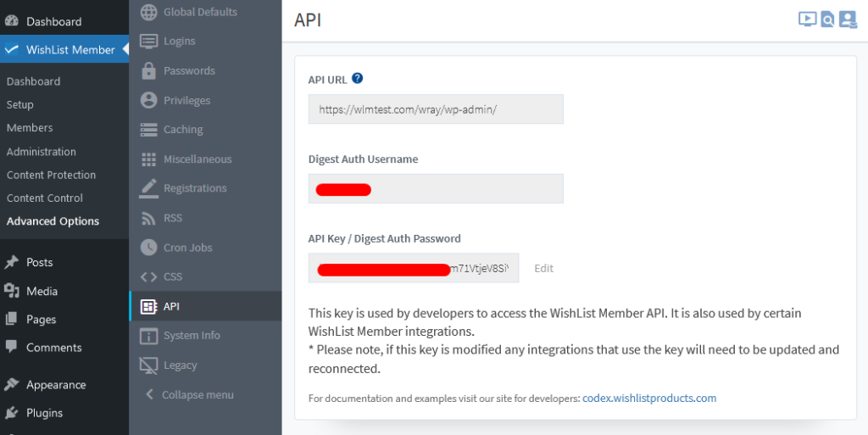Click the RSS feed icon

148,218
